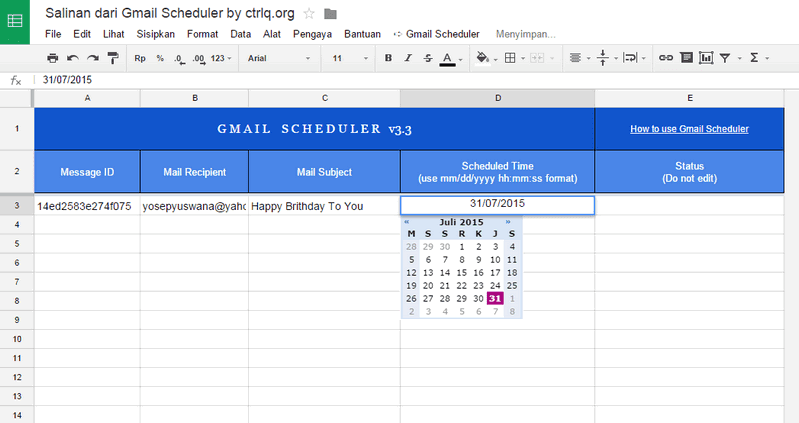
Task: Go to next month in date picker
Action: pyautogui.click(x=508, y=222)
